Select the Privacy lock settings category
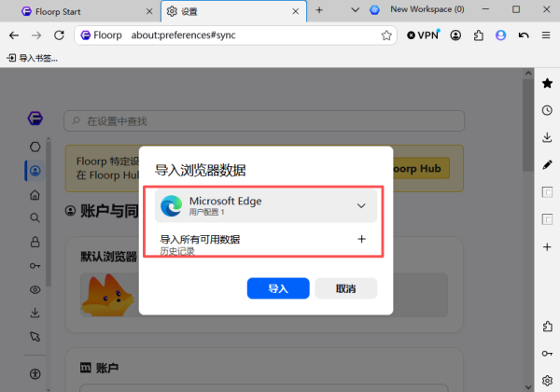This screenshot has width=560, height=392. pos(35,242)
